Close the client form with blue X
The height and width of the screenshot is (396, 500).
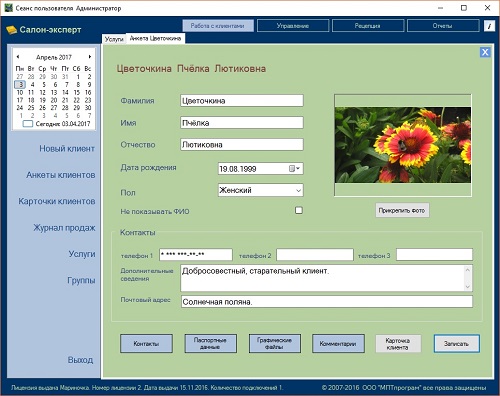(485, 52)
